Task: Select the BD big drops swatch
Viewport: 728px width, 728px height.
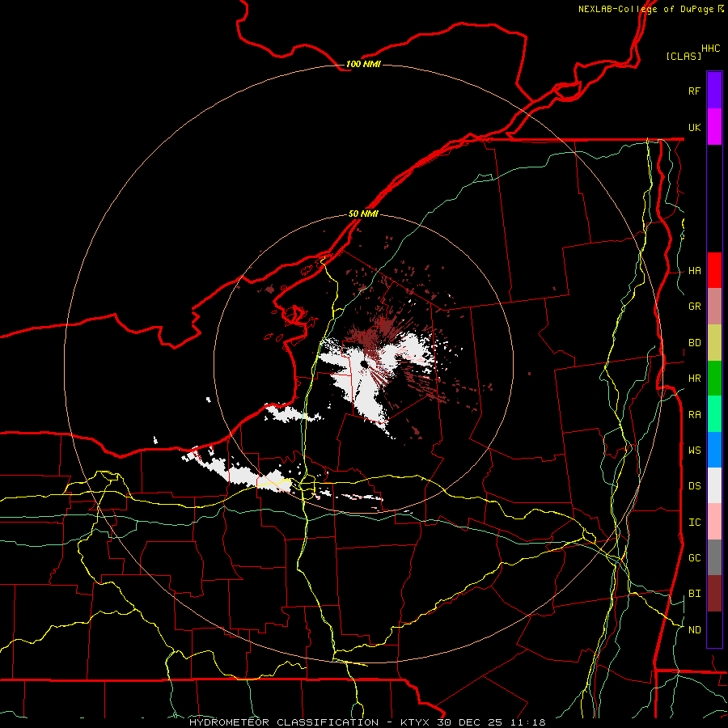Action: (x=714, y=343)
